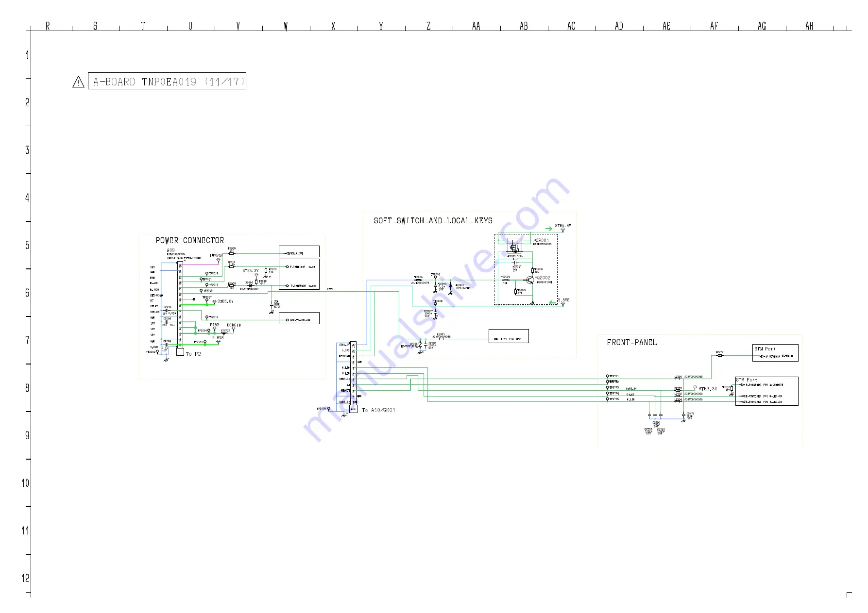868x613 pixels.
Task: Select the R2012 resistor symbol
Action: pyautogui.click(x=231, y=267)
